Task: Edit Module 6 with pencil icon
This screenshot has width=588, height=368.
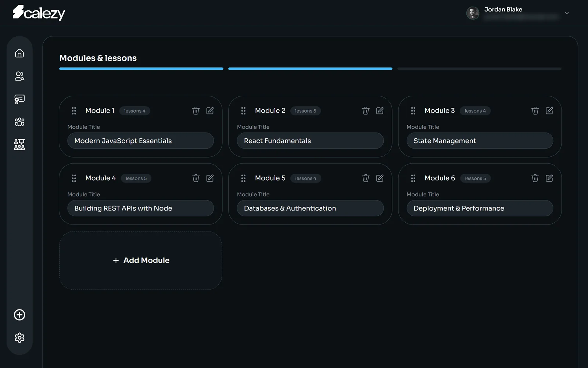Action: tap(549, 178)
